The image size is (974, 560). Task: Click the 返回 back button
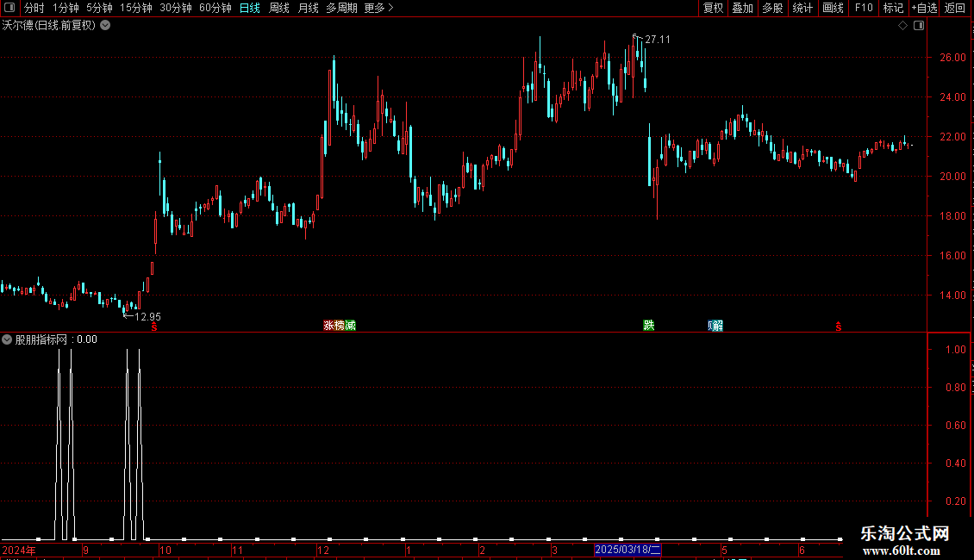click(955, 8)
